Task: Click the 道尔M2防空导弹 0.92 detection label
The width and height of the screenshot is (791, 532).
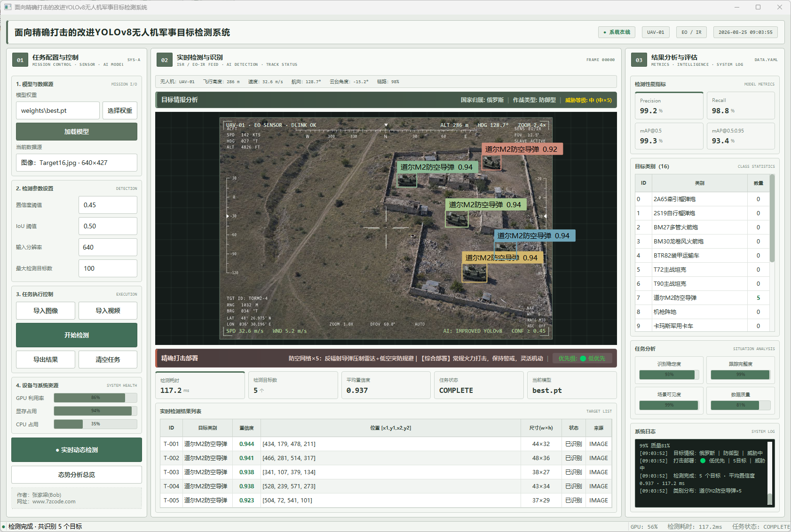Action: [x=522, y=149]
